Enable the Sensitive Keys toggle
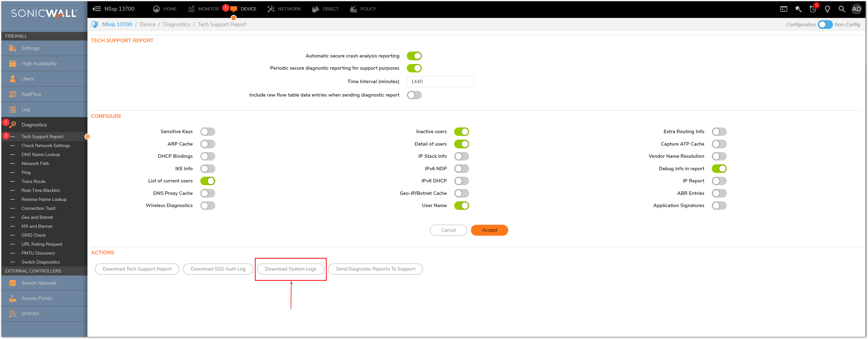The height and width of the screenshot is (339, 868). click(208, 132)
